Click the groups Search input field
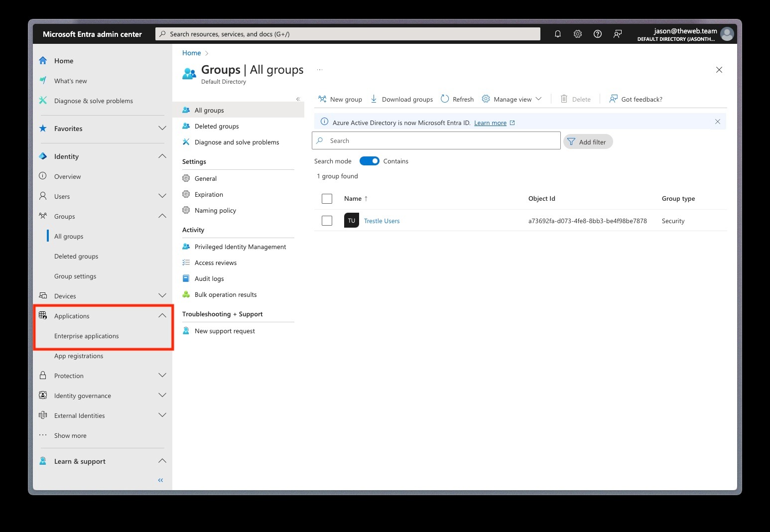 436,140
